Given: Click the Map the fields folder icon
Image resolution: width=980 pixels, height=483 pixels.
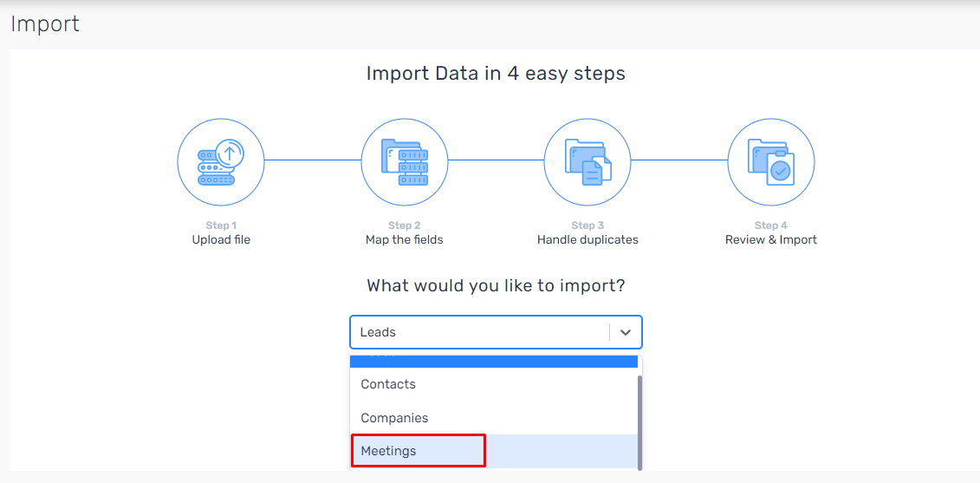Looking at the screenshot, I should [x=405, y=160].
